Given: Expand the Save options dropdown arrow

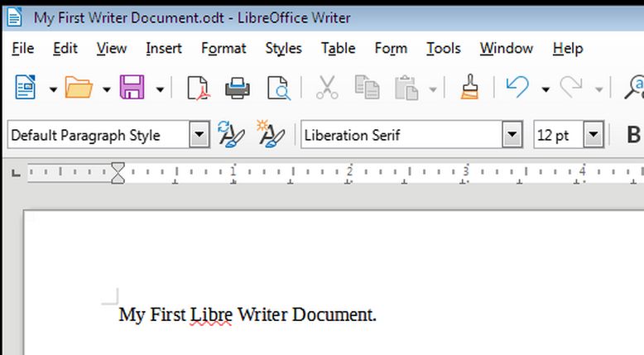Looking at the screenshot, I should [x=160, y=89].
